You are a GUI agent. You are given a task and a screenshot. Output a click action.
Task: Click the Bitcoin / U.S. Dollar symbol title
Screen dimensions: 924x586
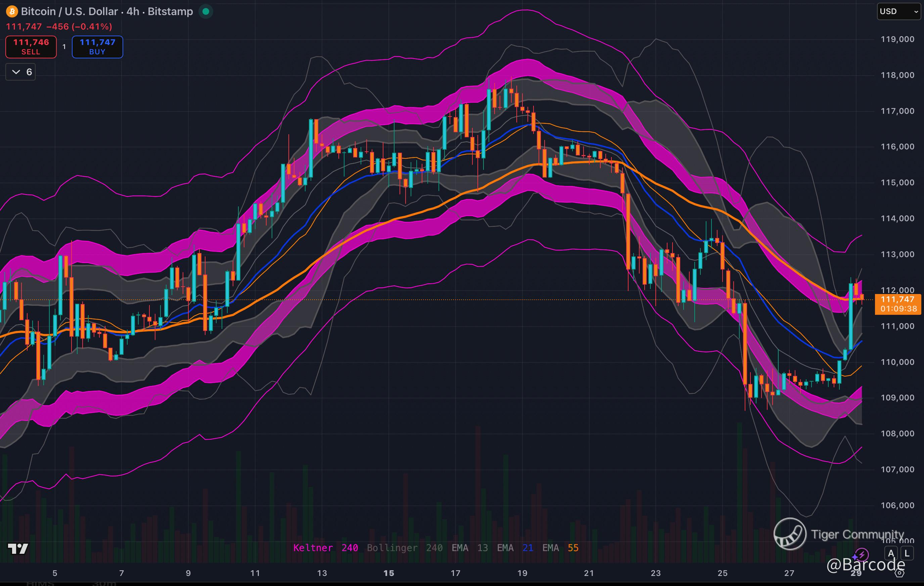tap(69, 11)
